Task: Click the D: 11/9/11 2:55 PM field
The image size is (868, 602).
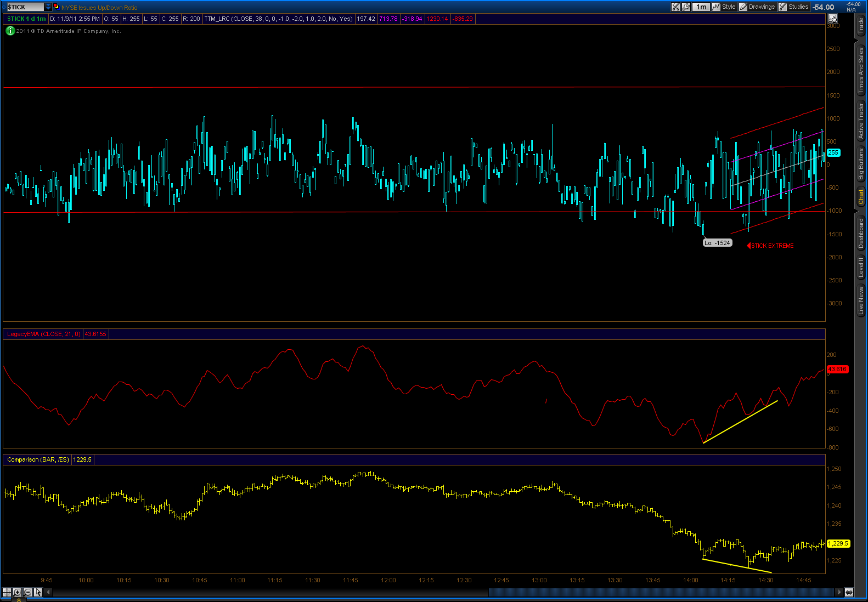Action: 75,19
